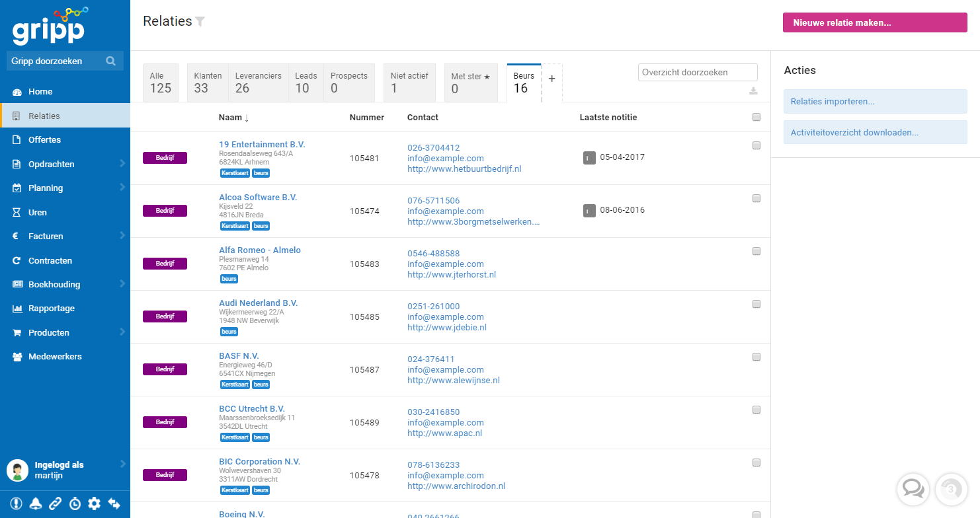Open the 19 Entertainment B.V. relation link
Image resolution: width=980 pixels, height=518 pixels.
(262, 145)
